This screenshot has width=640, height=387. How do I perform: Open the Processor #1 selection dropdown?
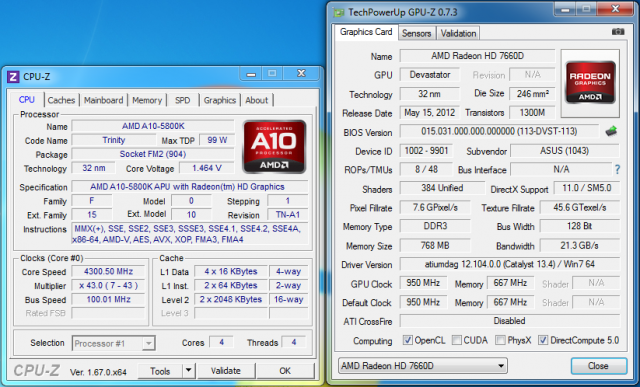coord(113,343)
